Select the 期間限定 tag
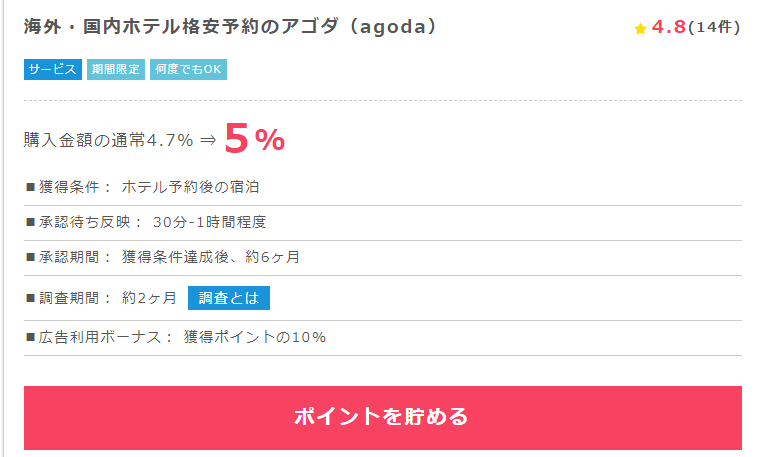760x457 pixels. [116, 69]
